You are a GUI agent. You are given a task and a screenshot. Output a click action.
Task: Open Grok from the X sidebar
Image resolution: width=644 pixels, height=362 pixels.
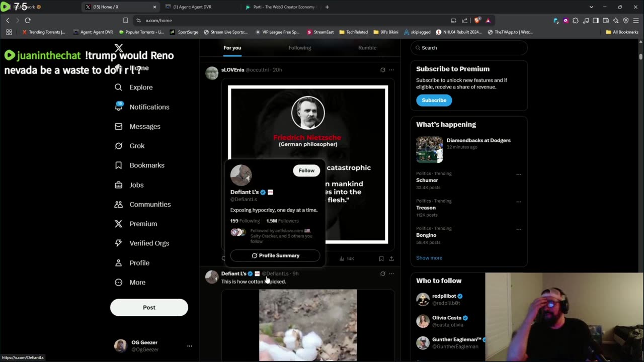click(129, 146)
